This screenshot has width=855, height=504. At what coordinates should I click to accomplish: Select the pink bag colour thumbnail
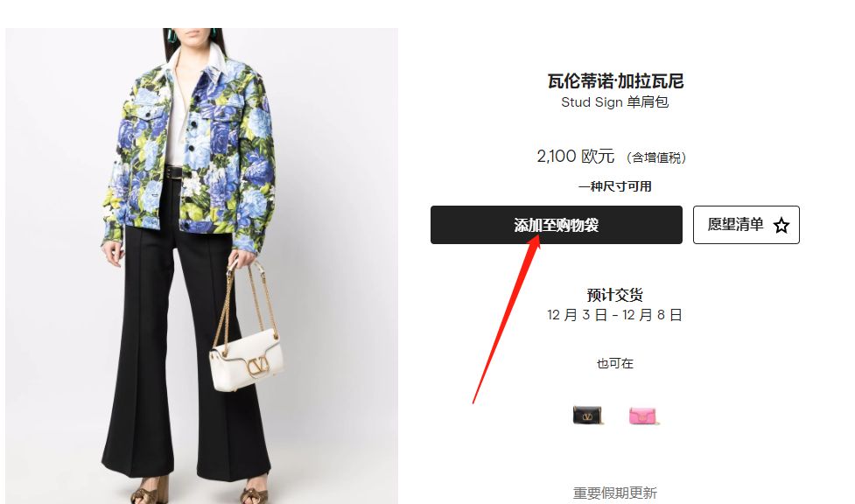point(643,416)
